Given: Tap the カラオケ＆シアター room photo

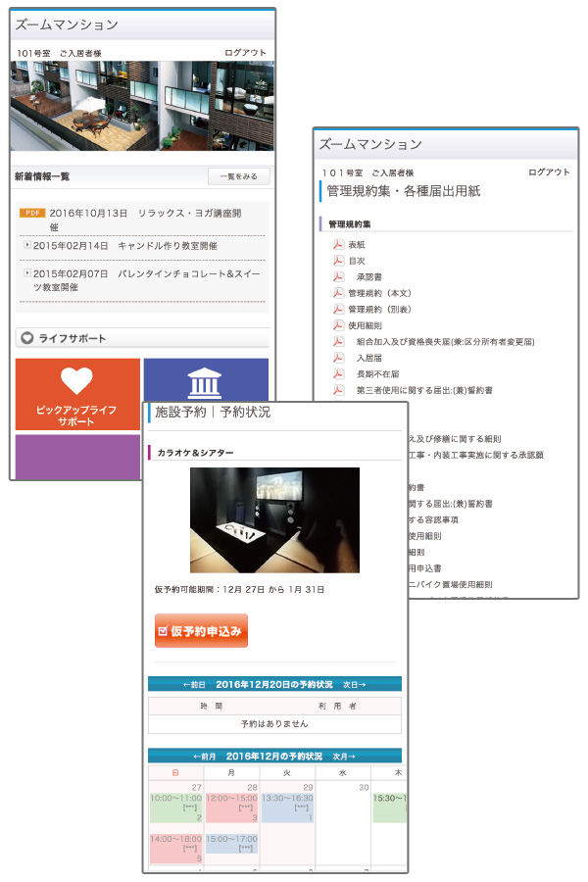Looking at the screenshot, I should pos(274,519).
